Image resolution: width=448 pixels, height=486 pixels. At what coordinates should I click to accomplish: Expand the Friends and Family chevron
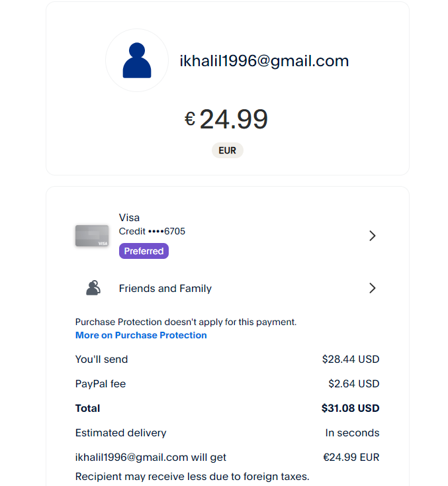pos(372,288)
